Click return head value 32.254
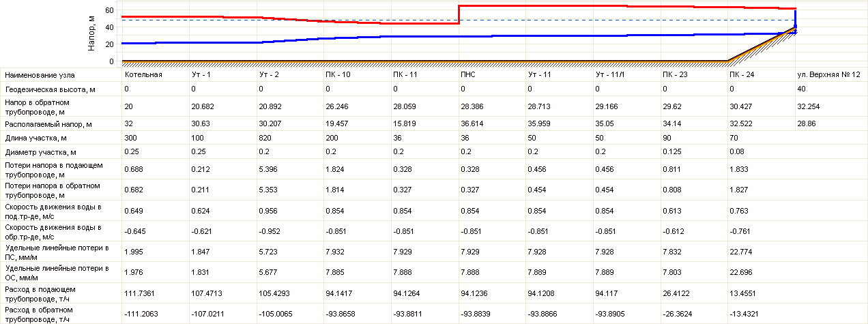Screen dimensions: 868x324 coord(808,107)
